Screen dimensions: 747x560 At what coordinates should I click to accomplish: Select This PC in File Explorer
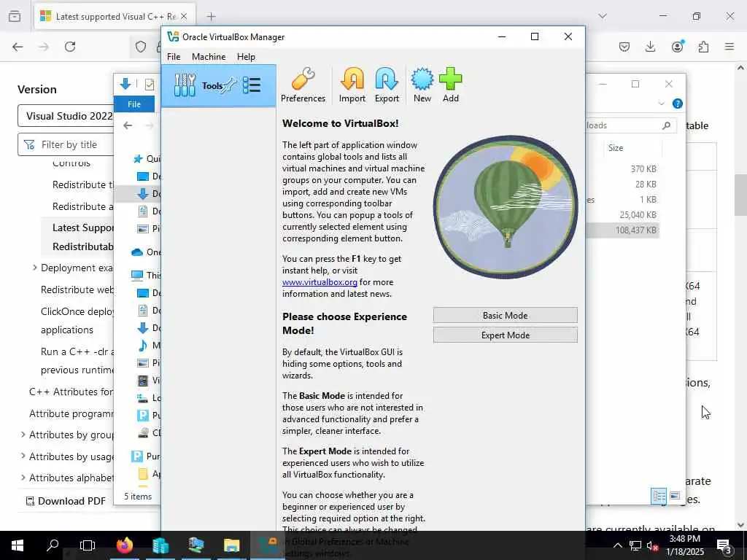click(x=146, y=275)
